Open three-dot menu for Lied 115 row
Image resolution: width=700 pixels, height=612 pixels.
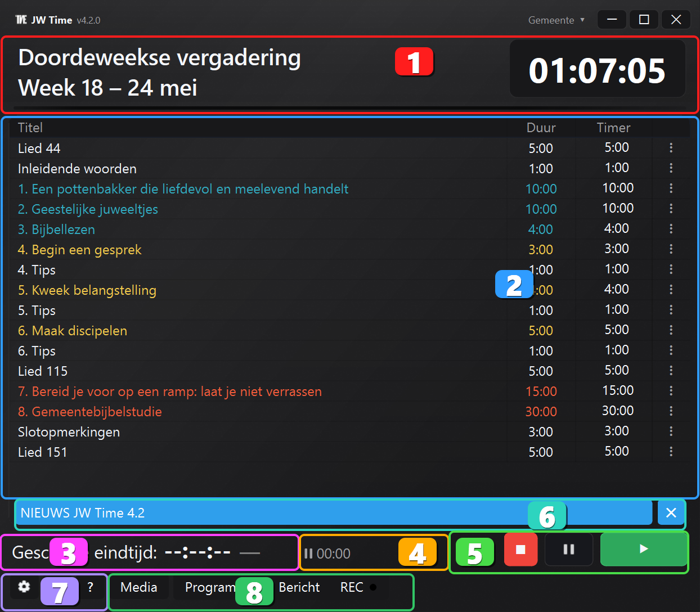coord(671,371)
